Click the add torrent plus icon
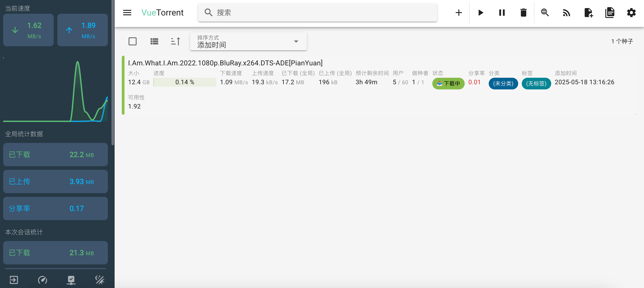644x288 pixels. tap(458, 13)
